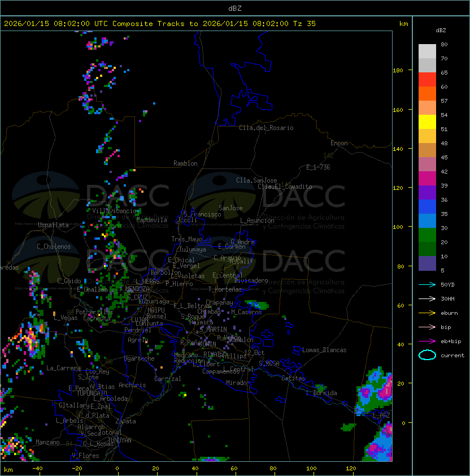Click the Lomas_Blancas location label
This screenshot has width=470, height=476.
[x=324, y=350]
